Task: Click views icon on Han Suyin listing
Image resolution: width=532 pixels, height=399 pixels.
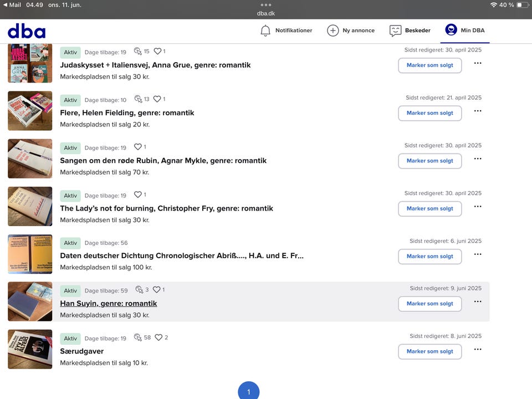Action: 139,290
